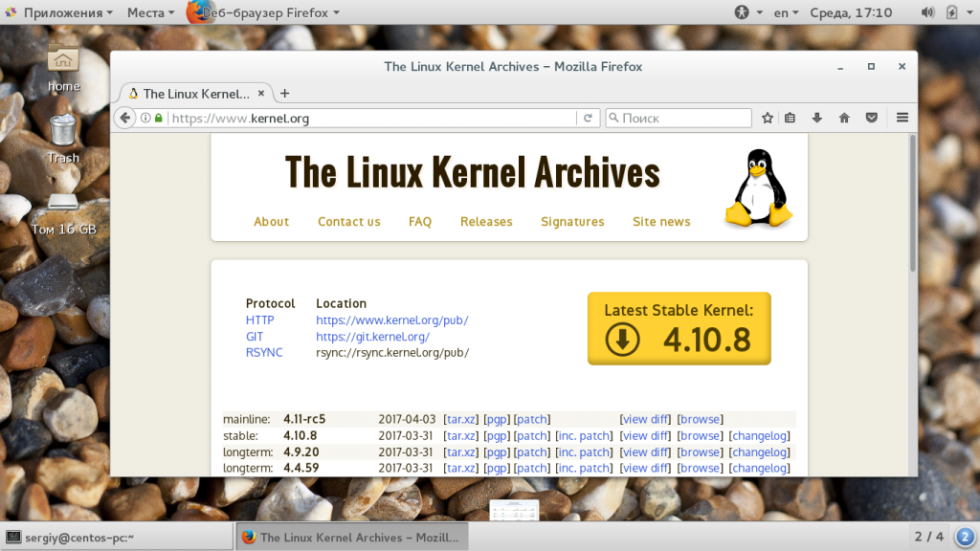Open view diff for mainline 4.11-rc5
980x551 pixels.
(645, 419)
